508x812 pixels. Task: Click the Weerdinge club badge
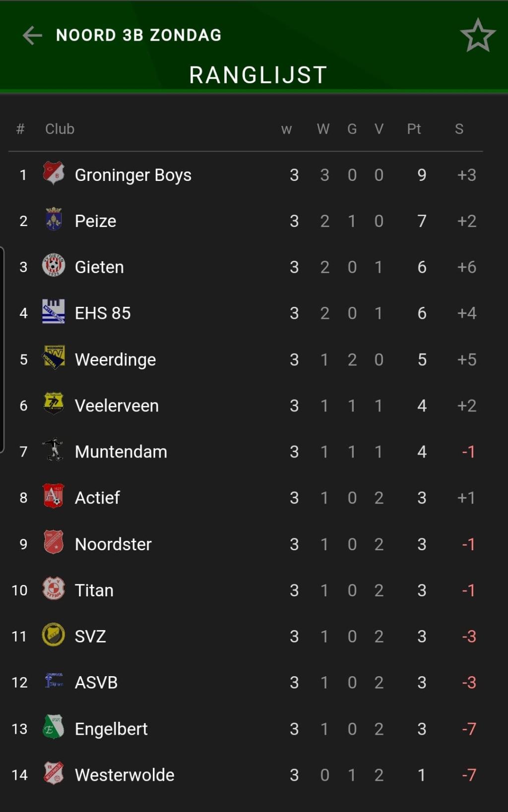54,358
